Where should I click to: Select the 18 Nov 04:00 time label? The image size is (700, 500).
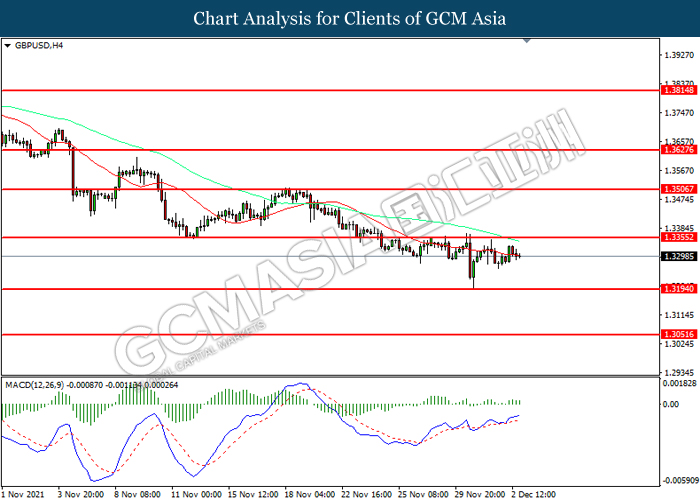coord(312,493)
